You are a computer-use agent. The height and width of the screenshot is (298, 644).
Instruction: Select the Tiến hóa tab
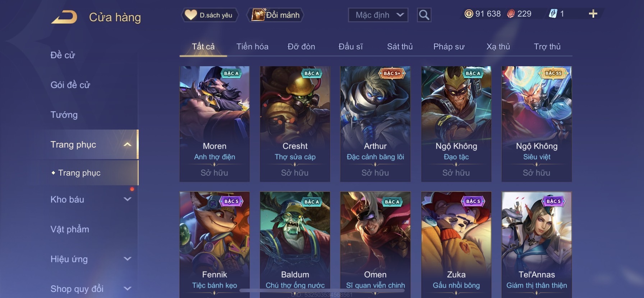(252, 46)
